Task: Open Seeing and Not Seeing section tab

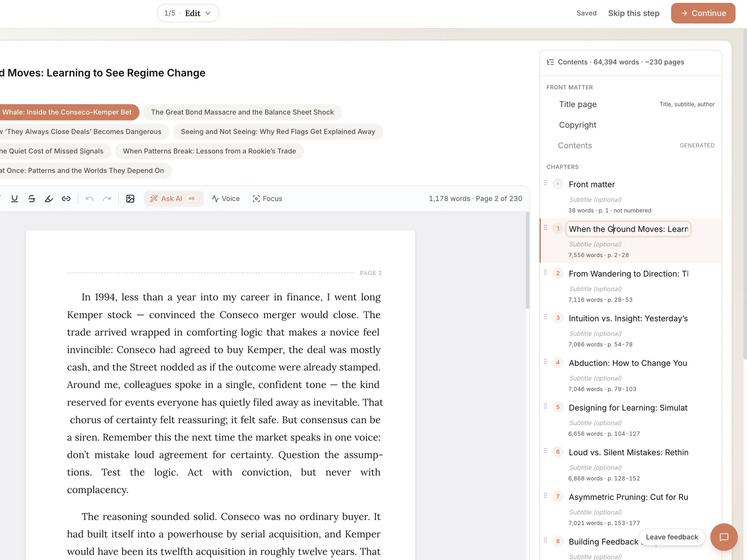Action: pyautogui.click(x=278, y=132)
